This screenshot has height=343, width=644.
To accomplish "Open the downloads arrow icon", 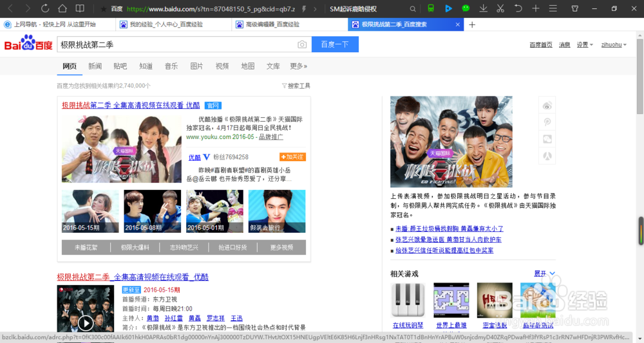I will [x=484, y=8].
